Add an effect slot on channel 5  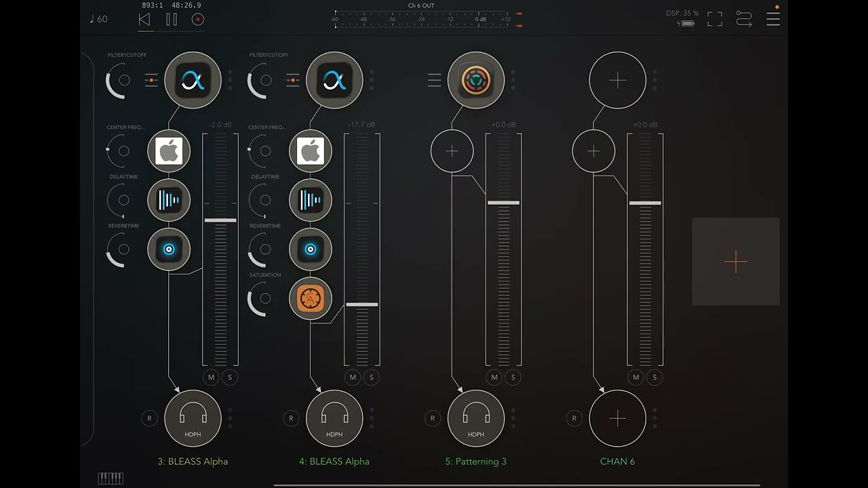[x=452, y=150]
